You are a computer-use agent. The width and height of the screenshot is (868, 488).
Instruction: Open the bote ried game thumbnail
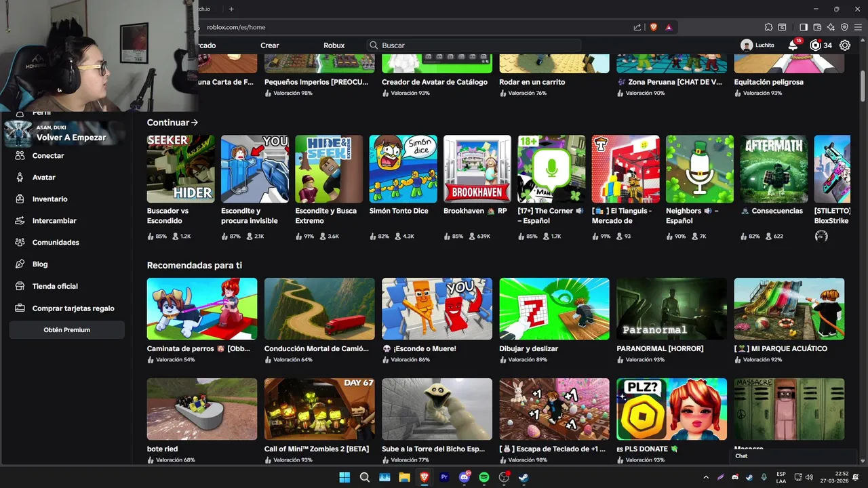202,409
